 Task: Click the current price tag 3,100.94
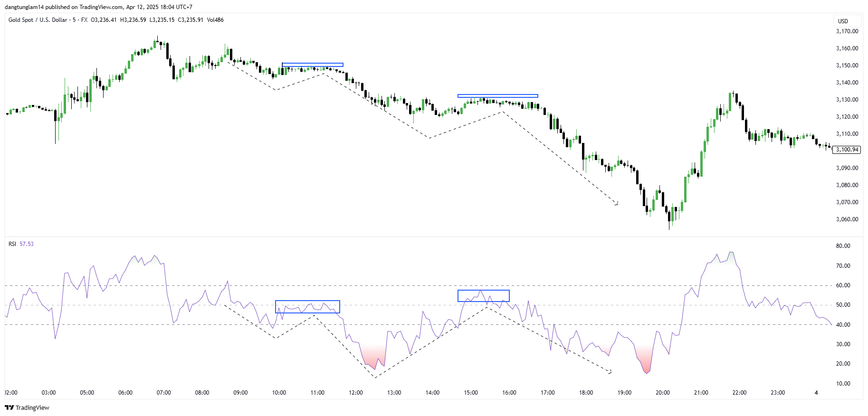click(847, 150)
